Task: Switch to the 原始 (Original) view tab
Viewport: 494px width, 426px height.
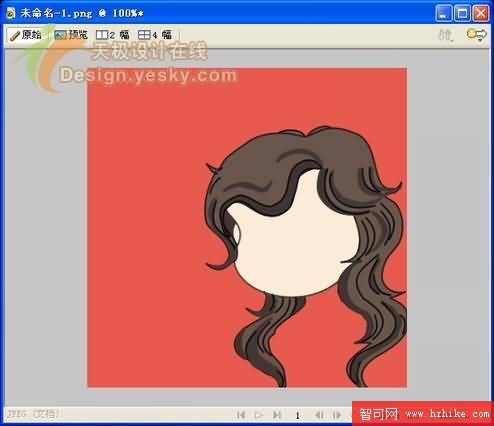Action: tap(26, 35)
